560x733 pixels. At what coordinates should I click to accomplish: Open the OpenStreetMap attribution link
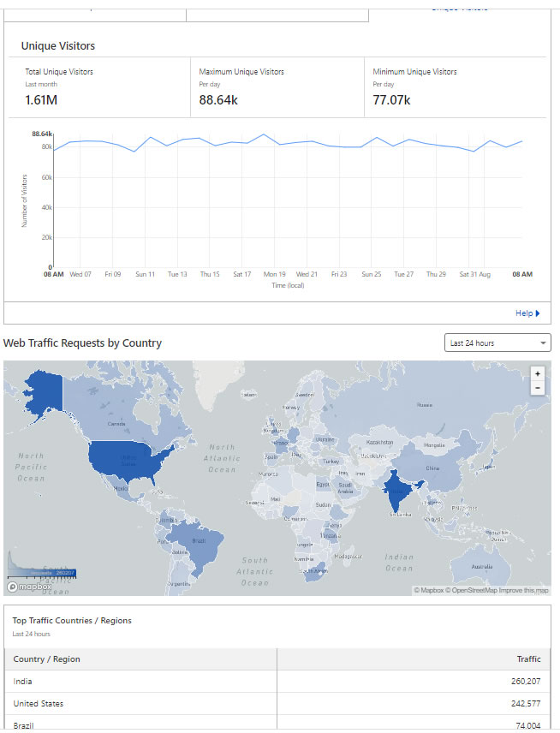point(477,590)
